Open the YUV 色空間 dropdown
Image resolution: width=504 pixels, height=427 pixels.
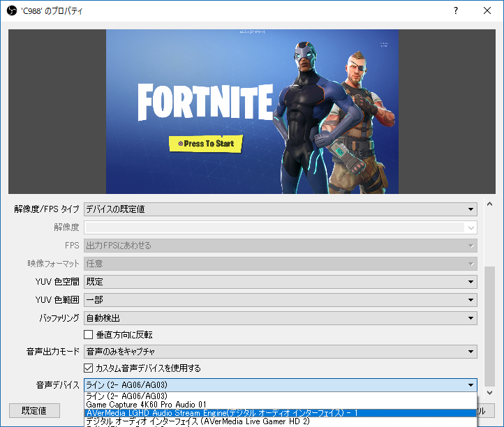pos(281,282)
